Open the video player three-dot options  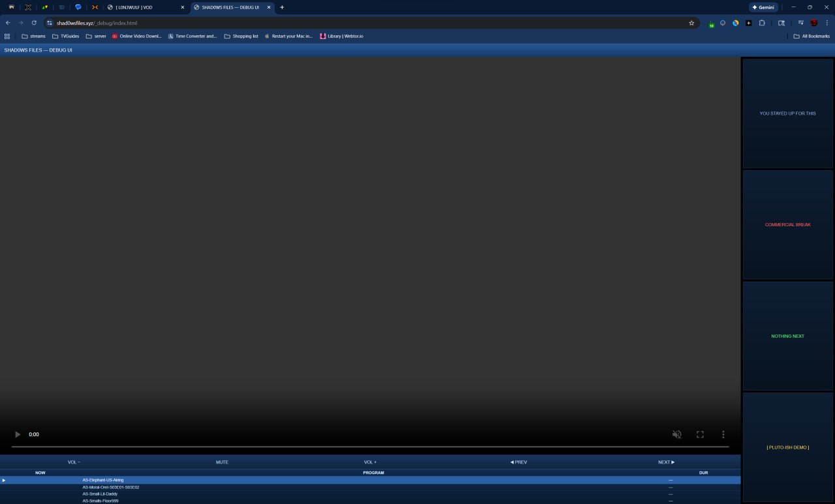(723, 434)
